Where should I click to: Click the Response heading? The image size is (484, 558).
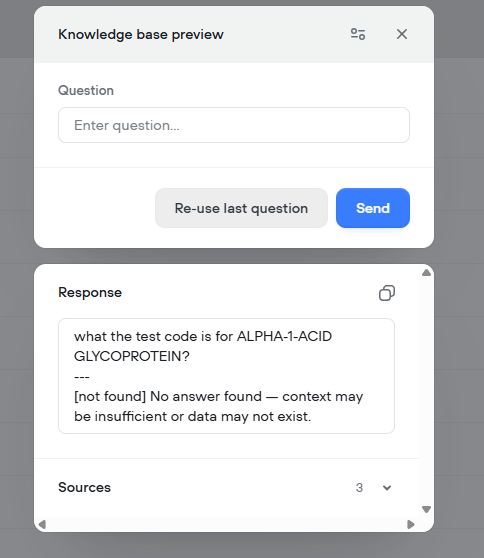point(90,292)
